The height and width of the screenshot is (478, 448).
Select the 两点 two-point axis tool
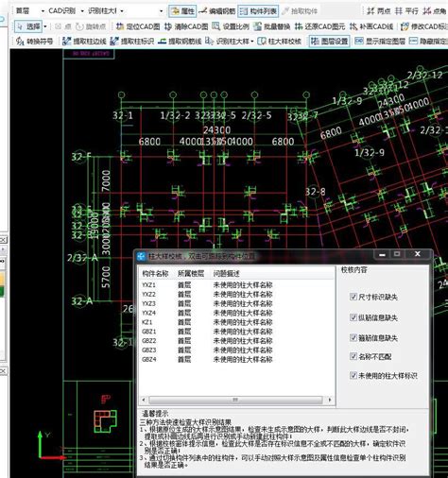point(378,11)
